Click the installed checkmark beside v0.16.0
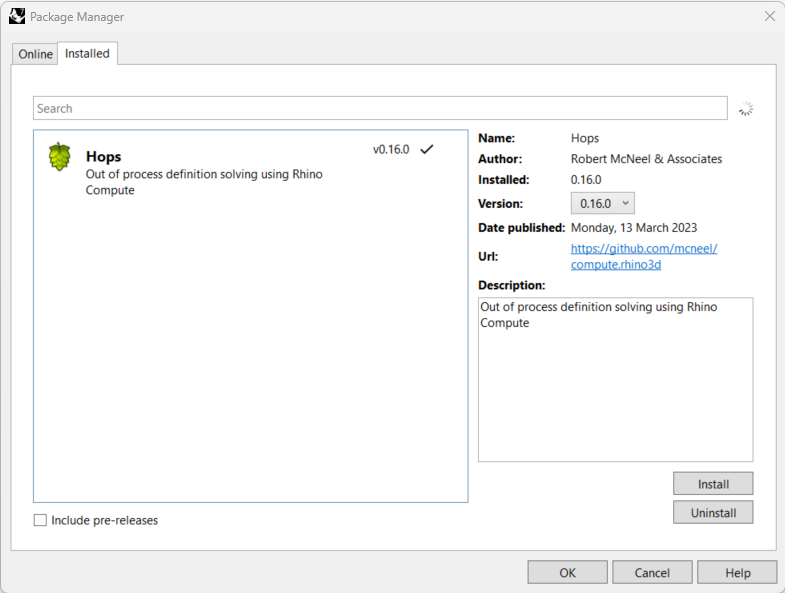The width and height of the screenshot is (785, 593). click(427, 149)
